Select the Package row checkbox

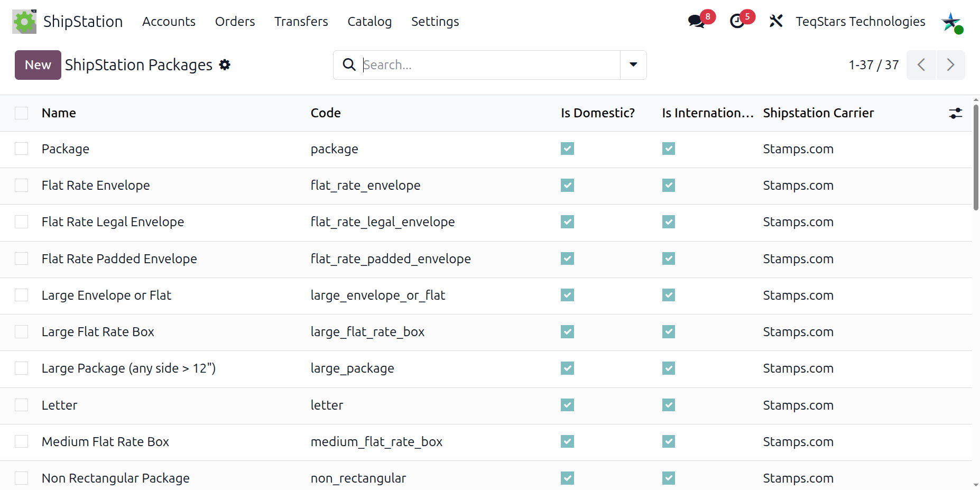click(x=22, y=149)
